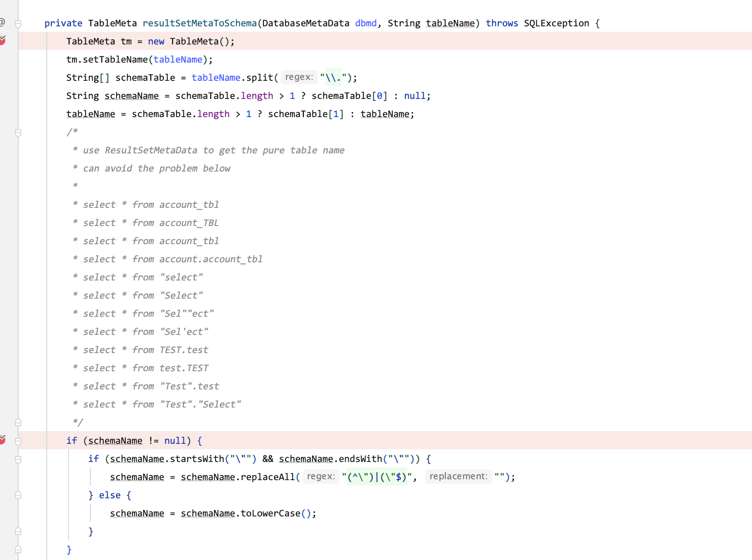Click the method name resultSetMetaToSchema
This screenshot has height=560, width=752.
[200, 23]
